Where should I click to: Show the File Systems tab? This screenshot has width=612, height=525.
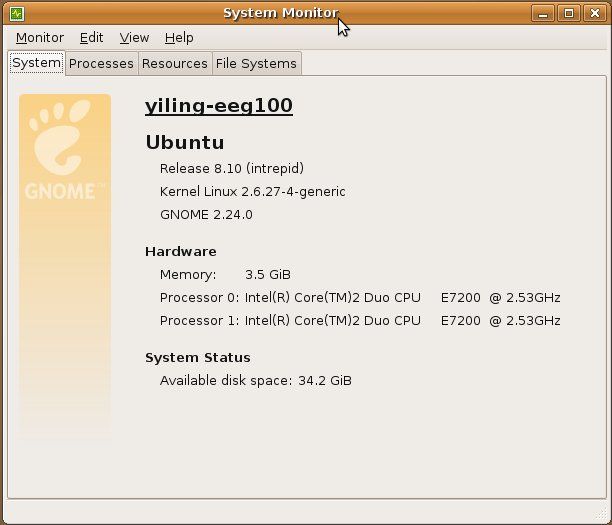[256, 63]
